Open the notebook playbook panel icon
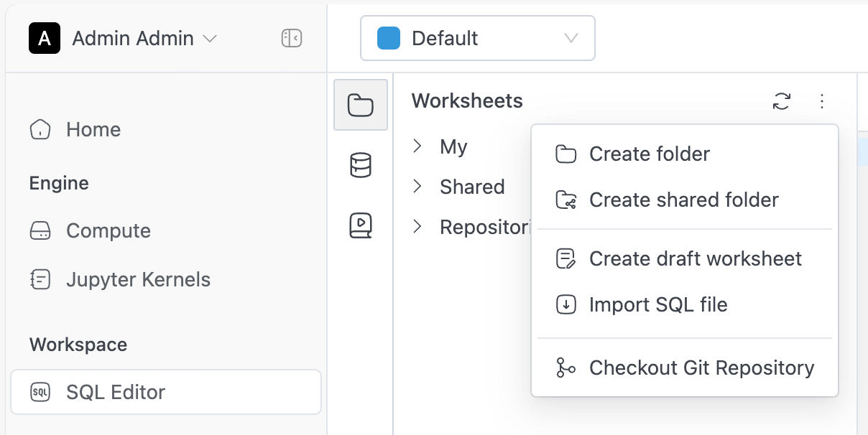868x435 pixels. (361, 225)
